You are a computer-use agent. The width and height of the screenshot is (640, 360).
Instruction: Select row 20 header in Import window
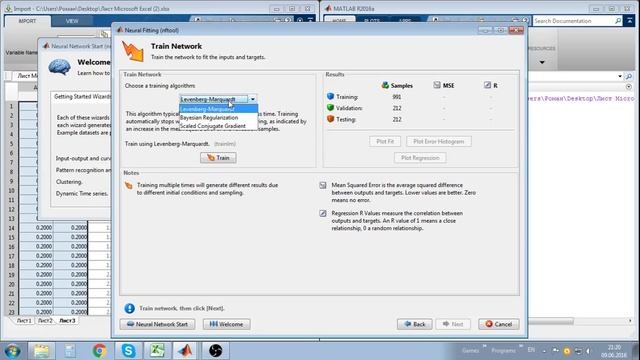(11, 284)
